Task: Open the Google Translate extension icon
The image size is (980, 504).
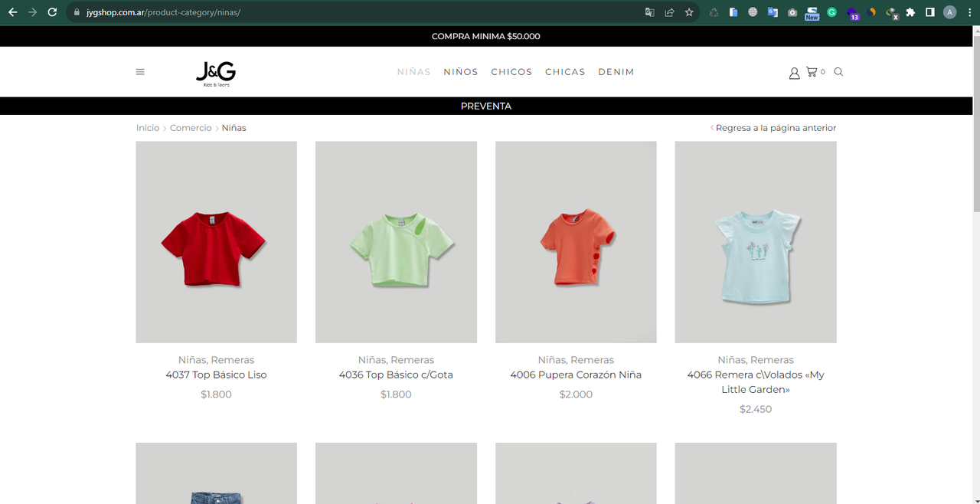Action: [773, 12]
